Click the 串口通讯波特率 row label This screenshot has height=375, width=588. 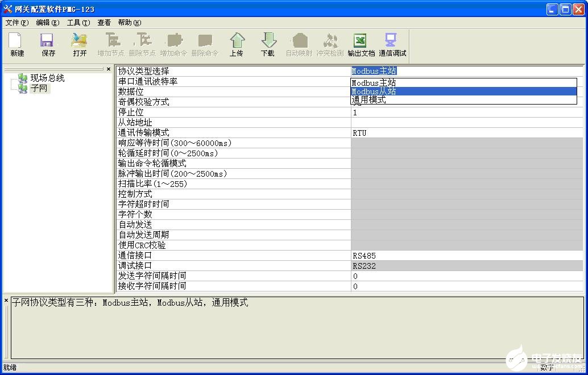(148, 81)
